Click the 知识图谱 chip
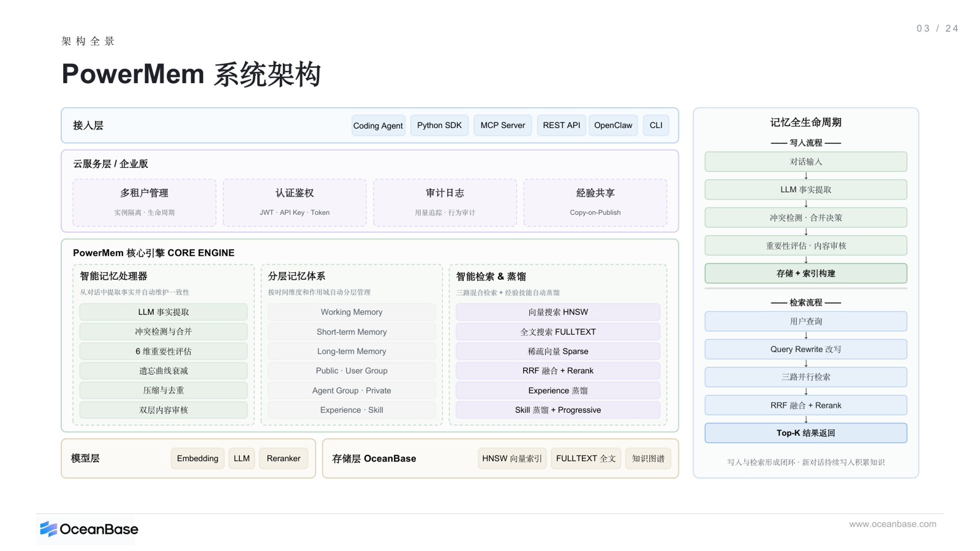This screenshot has height=551, width=980. point(648,459)
